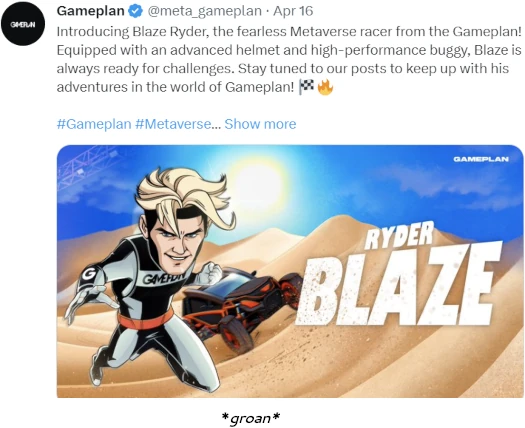Click the RYDER text in image
The width and height of the screenshot is (525, 428).
tap(398, 235)
